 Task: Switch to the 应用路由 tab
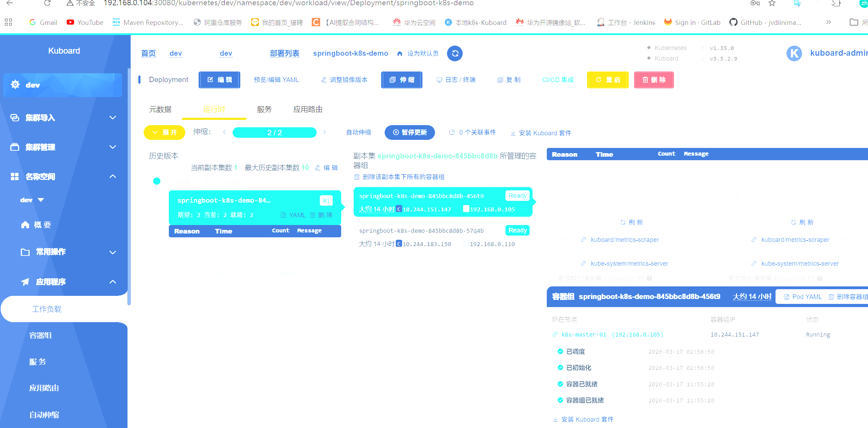click(x=308, y=109)
